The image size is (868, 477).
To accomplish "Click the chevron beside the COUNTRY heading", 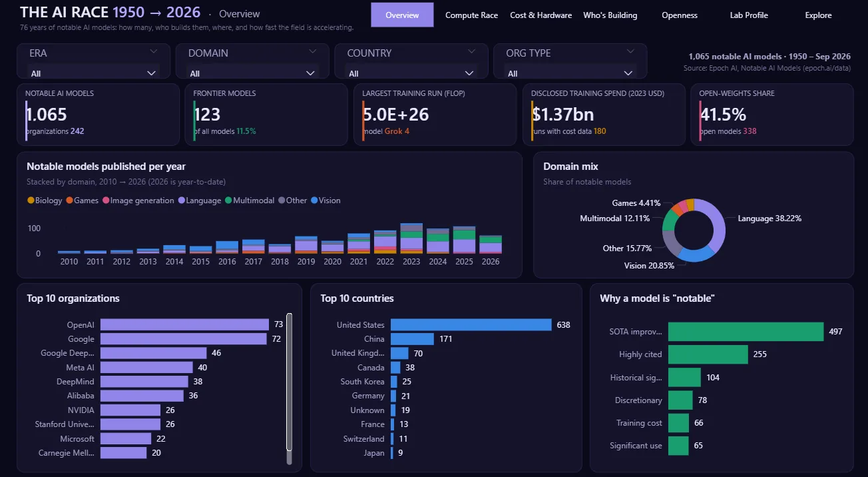I will pos(472,51).
